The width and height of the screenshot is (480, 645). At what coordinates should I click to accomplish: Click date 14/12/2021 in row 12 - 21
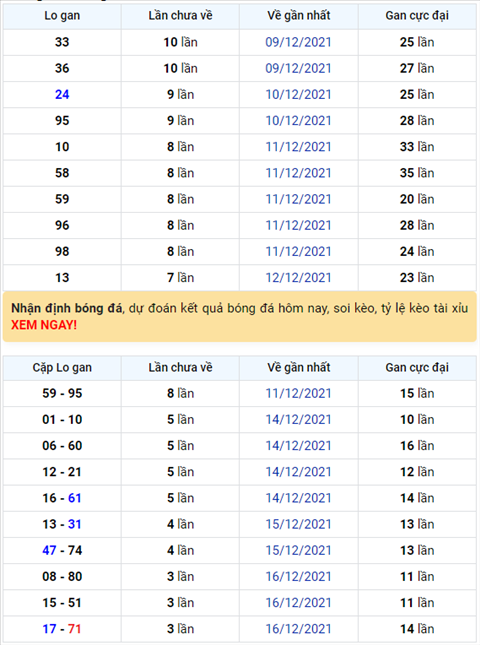(x=298, y=472)
